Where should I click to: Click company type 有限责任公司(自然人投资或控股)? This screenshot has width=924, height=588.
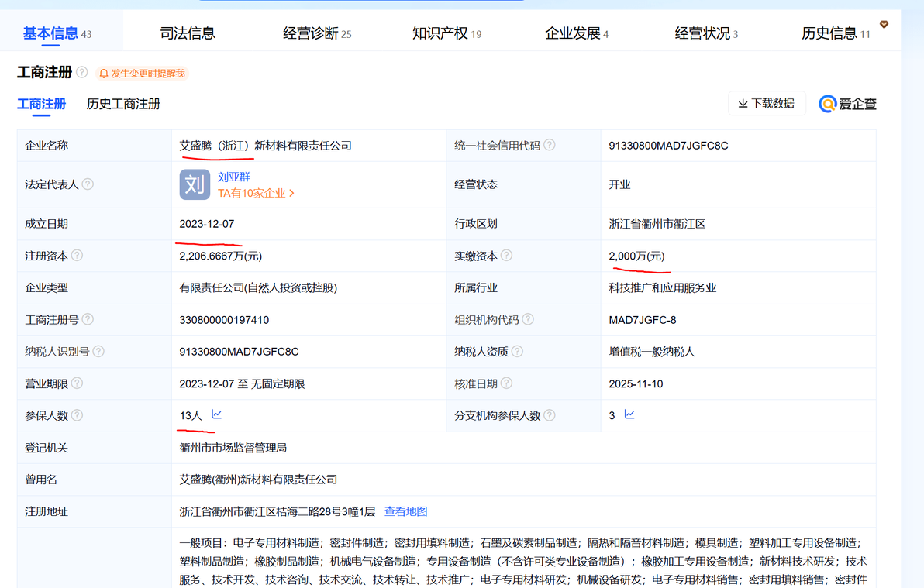[258, 288]
